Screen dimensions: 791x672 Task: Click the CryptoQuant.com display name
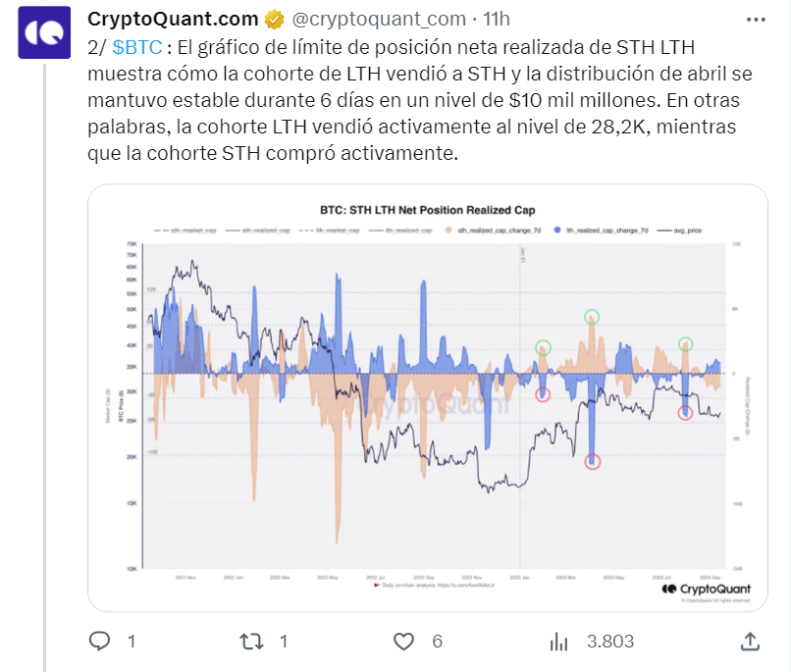(x=173, y=20)
